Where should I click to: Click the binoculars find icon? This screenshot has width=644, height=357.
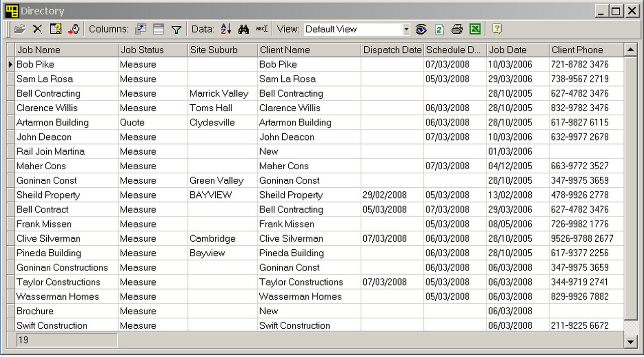pos(244,29)
